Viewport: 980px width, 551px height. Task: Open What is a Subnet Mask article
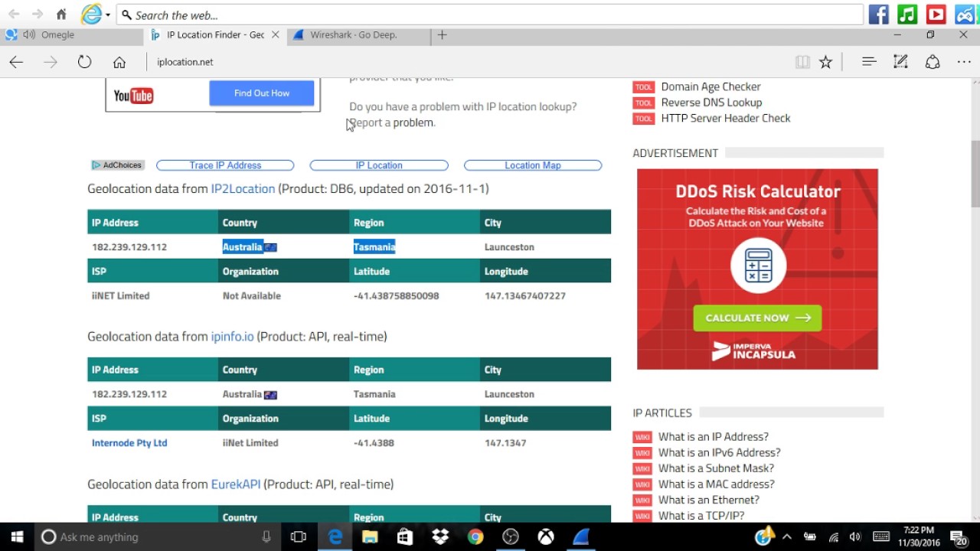tap(716, 468)
